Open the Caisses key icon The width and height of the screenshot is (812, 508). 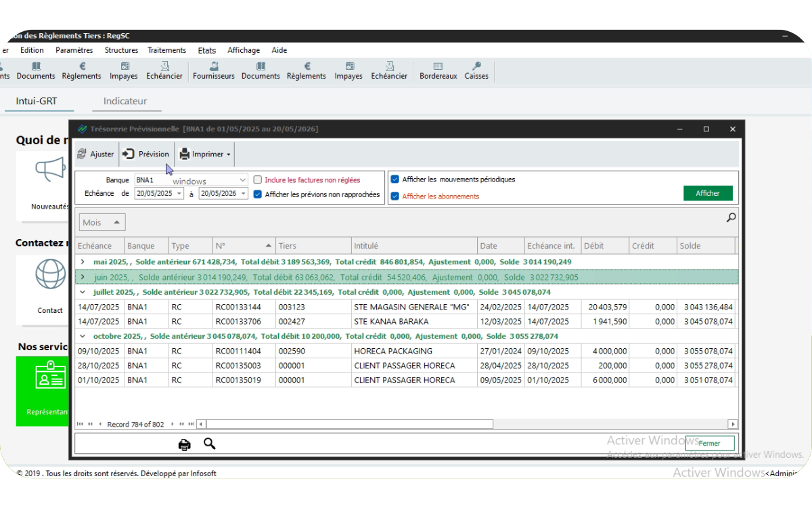click(x=476, y=66)
